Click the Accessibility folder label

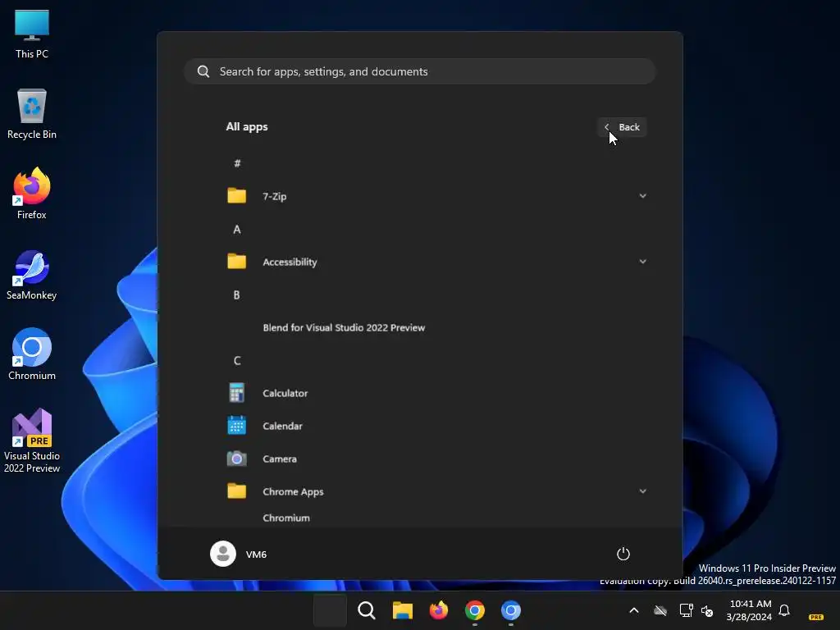point(290,262)
